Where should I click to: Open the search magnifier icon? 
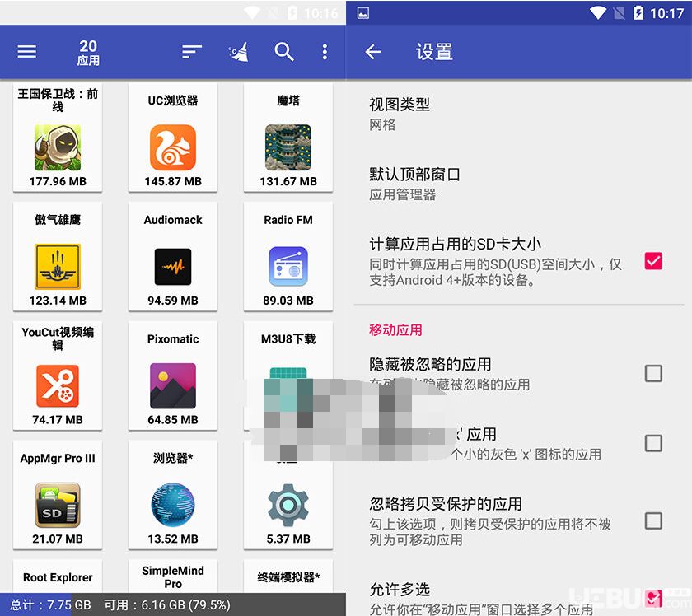284,52
